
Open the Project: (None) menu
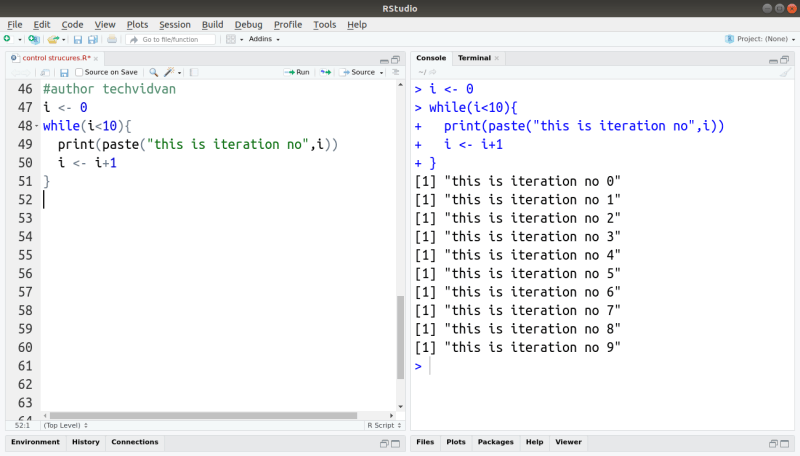[760, 39]
